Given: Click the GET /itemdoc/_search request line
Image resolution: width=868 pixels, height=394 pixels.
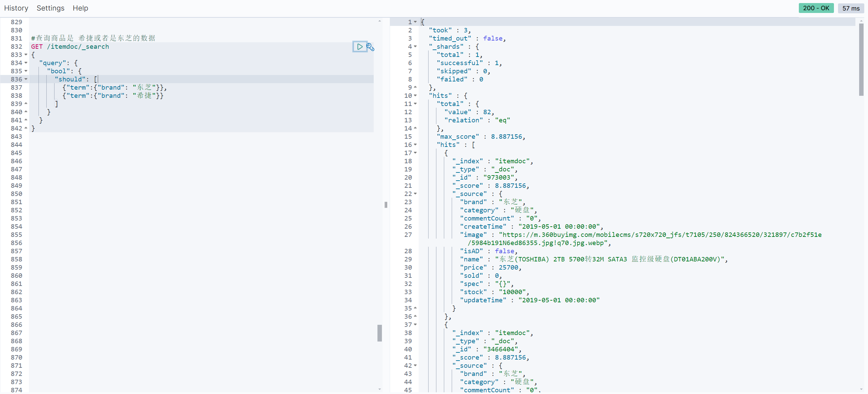Looking at the screenshot, I should [x=70, y=47].
